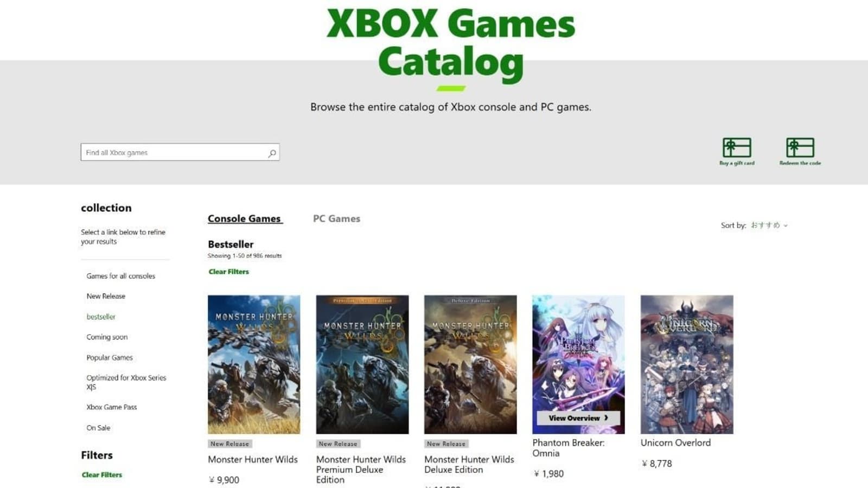Open Monster Hunter Wilds Premium Deluxe cover
Viewport: 868px width, 488px height.
(362, 364)
